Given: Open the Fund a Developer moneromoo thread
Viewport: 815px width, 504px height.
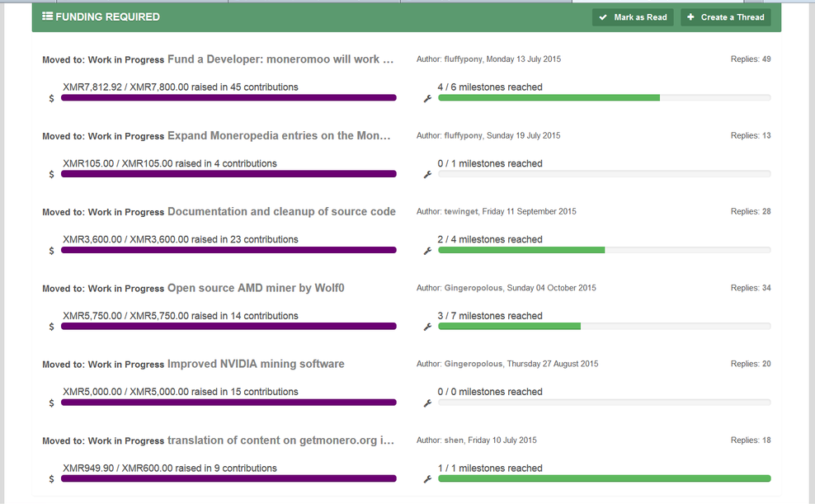Looking at the screenshot, I should pyautogui.click(x=280, y=59).
